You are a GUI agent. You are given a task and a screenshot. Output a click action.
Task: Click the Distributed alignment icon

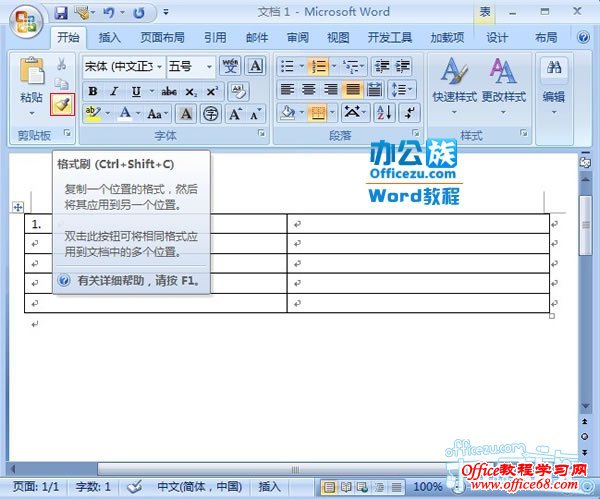(x=374, y=90)
